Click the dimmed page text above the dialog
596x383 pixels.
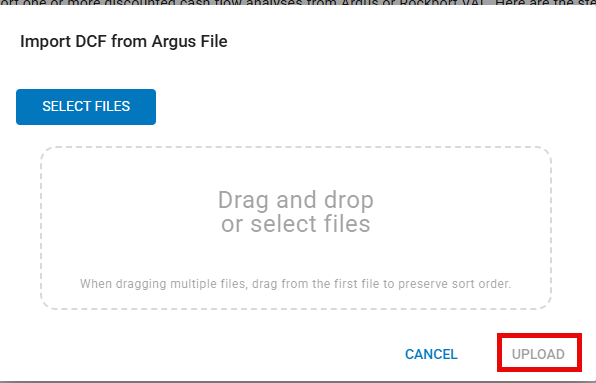[298, 2]
